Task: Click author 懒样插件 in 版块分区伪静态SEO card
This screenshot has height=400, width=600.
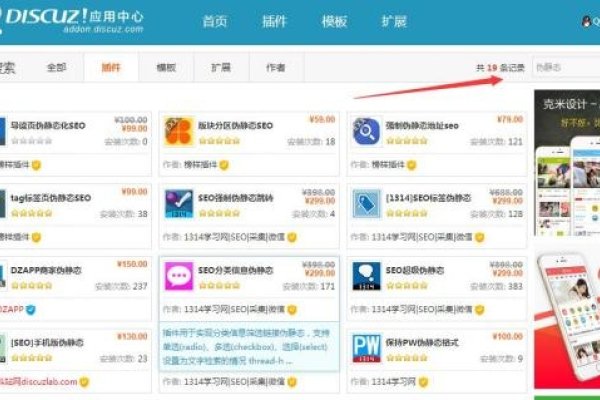Action: (x=201, y=165)
